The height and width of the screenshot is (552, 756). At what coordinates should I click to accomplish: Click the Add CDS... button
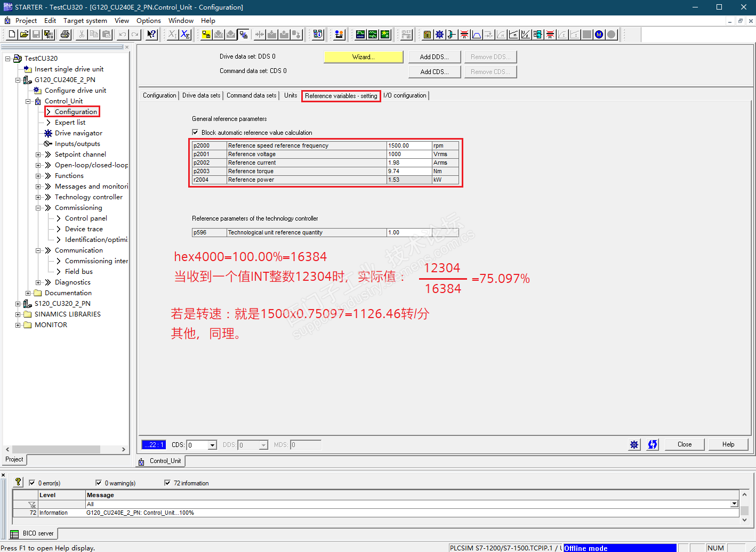(435, 72)
